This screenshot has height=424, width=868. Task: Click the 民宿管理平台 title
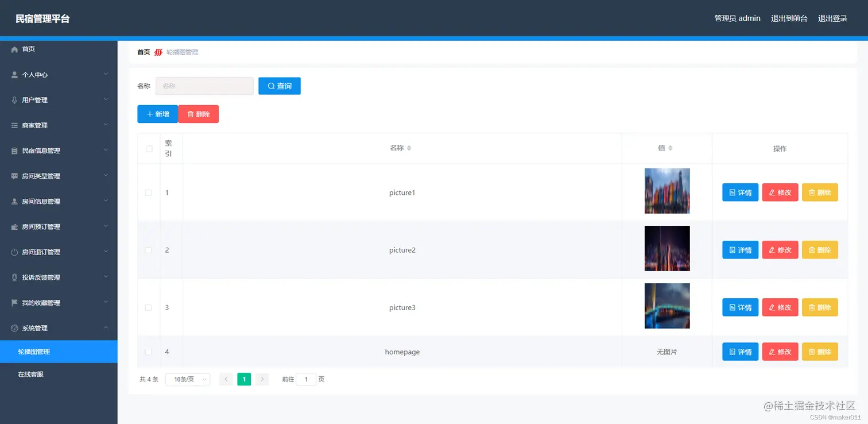coord(42,19)
